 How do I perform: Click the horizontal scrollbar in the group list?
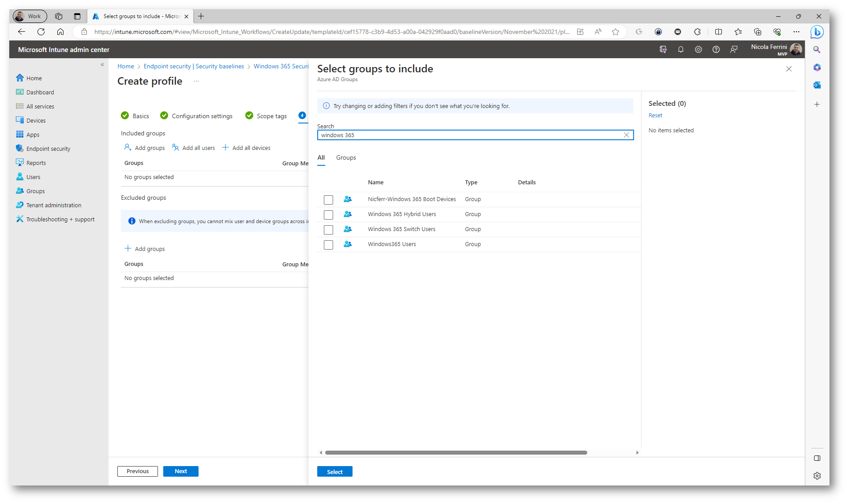coord(456,452)
